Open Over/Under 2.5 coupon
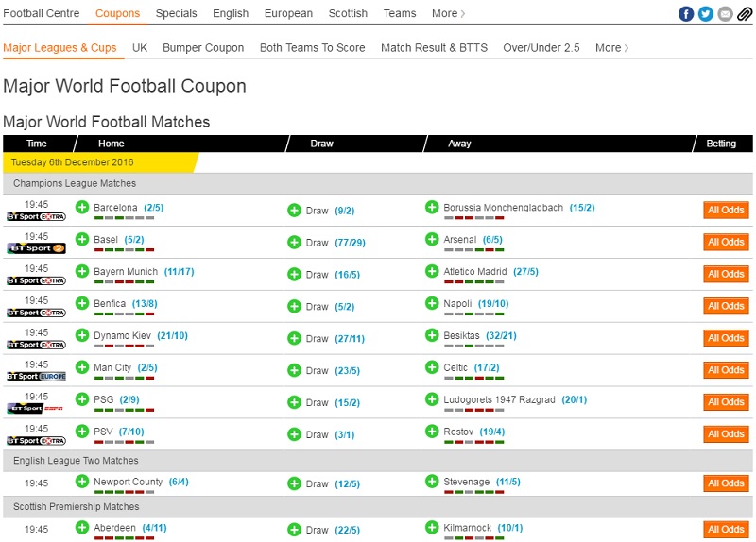 pos(541,48)
